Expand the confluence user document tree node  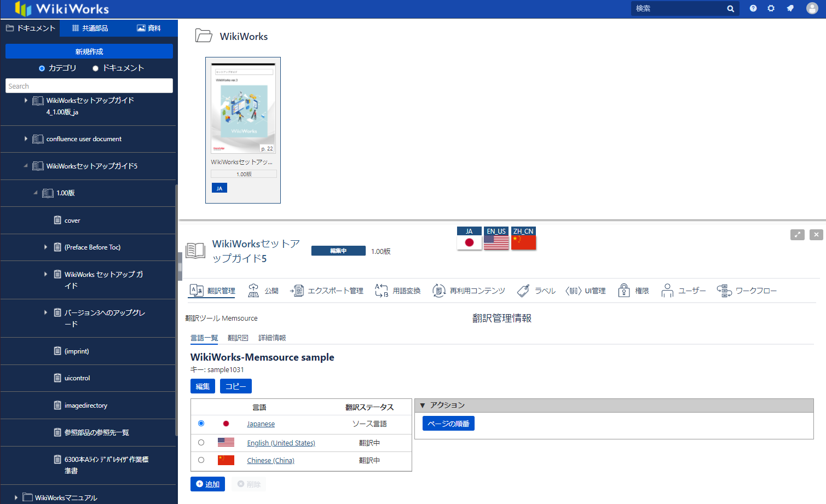coord(26,139)
